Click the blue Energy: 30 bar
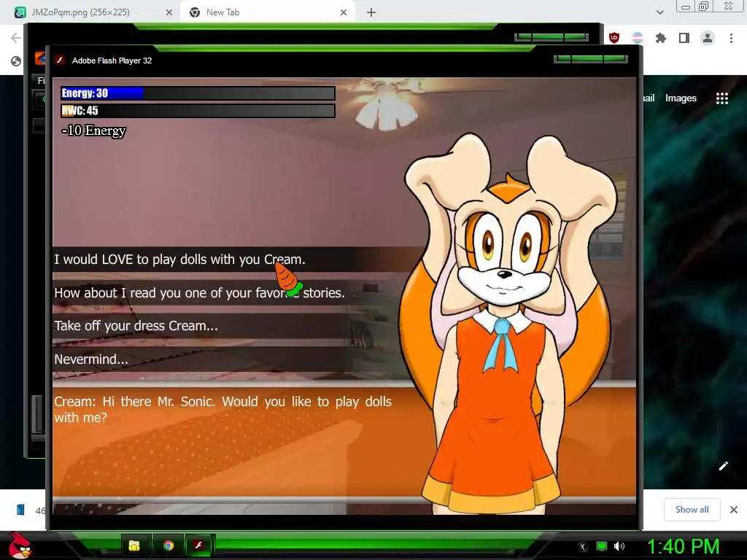The height and width of the screenshot is (560, 747). (x=198, y=93)
